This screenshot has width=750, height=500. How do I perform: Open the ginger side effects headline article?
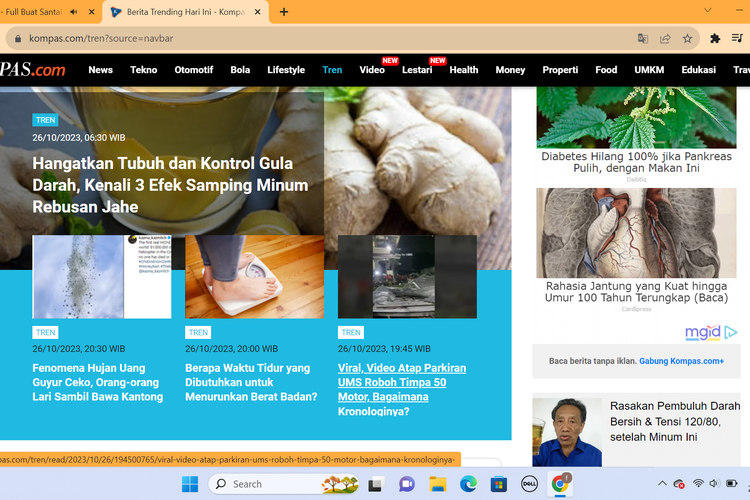click(170, 185)
